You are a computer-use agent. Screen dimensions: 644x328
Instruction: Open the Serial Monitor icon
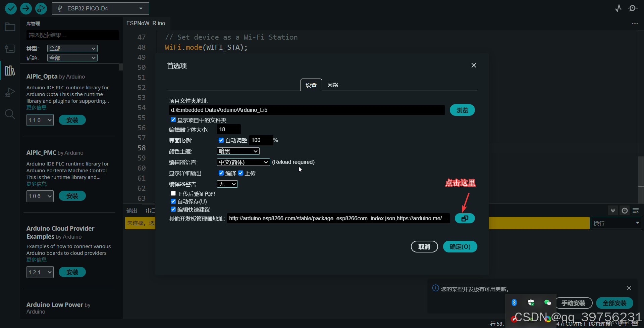[x=633, y=8]
